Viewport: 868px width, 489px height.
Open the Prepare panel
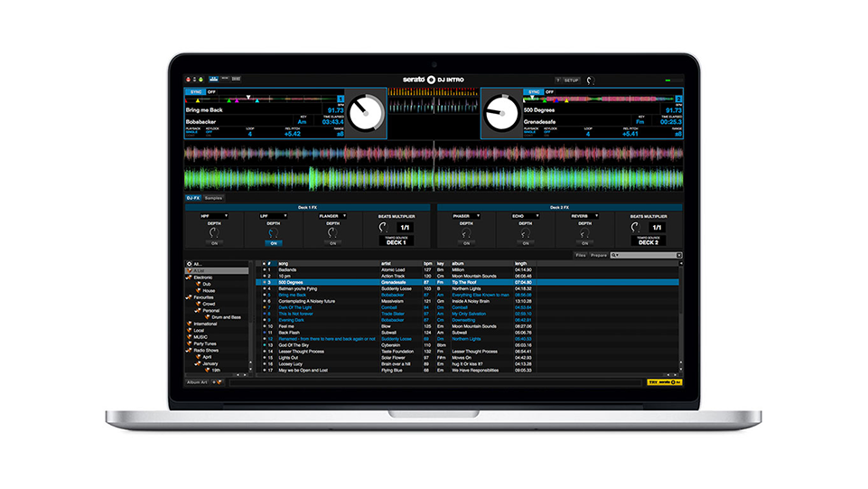tap(599, 255)
